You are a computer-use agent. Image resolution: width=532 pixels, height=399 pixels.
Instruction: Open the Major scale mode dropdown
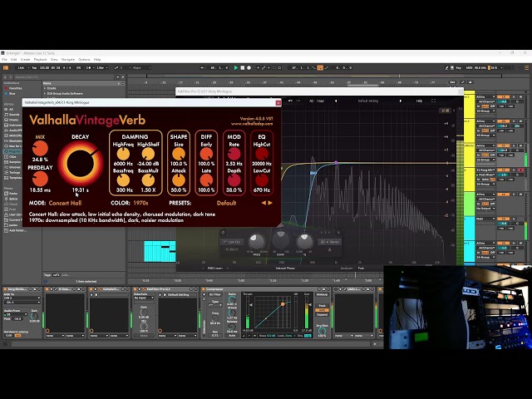click(x=140, y=68)
